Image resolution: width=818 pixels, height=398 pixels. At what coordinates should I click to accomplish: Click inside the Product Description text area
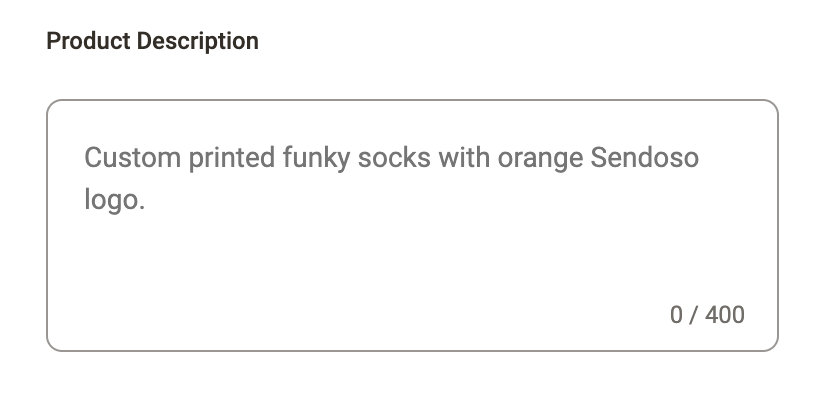[412, 225]
